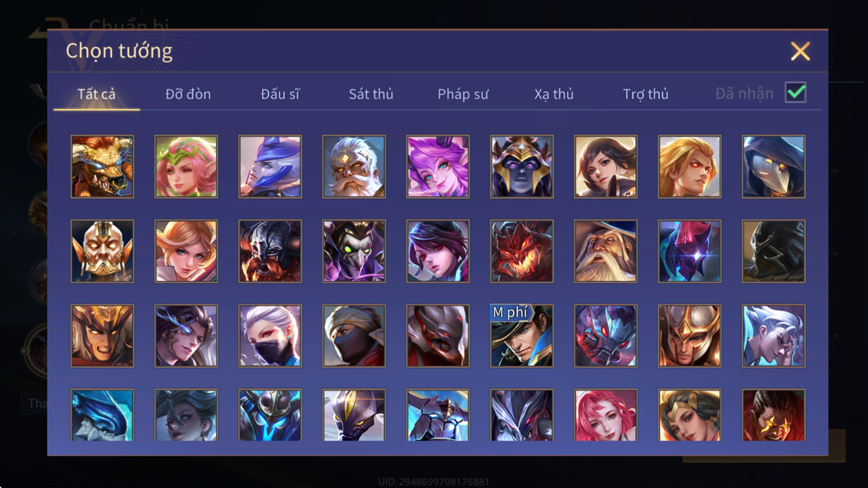Switch to the "Pháp sư" tab
The height and width of the screenshot is (488, 868).
[463, 94]
